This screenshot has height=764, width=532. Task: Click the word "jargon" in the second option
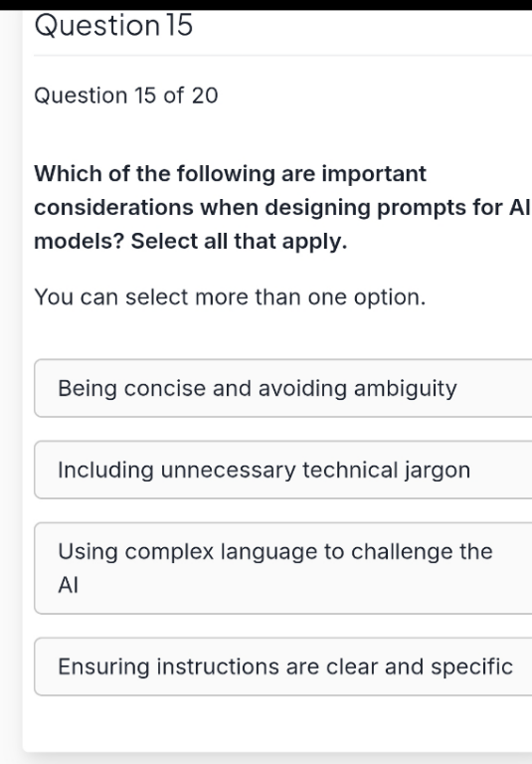438,471
